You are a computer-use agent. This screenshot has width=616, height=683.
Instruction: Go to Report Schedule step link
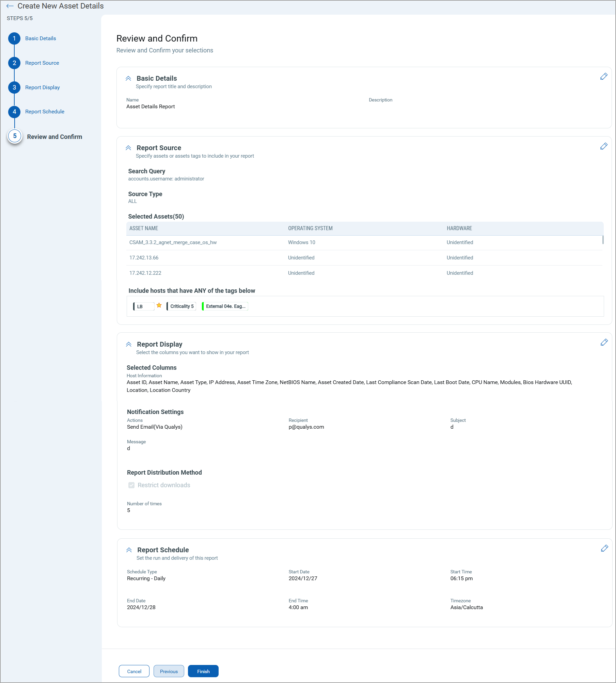(45, 112)
